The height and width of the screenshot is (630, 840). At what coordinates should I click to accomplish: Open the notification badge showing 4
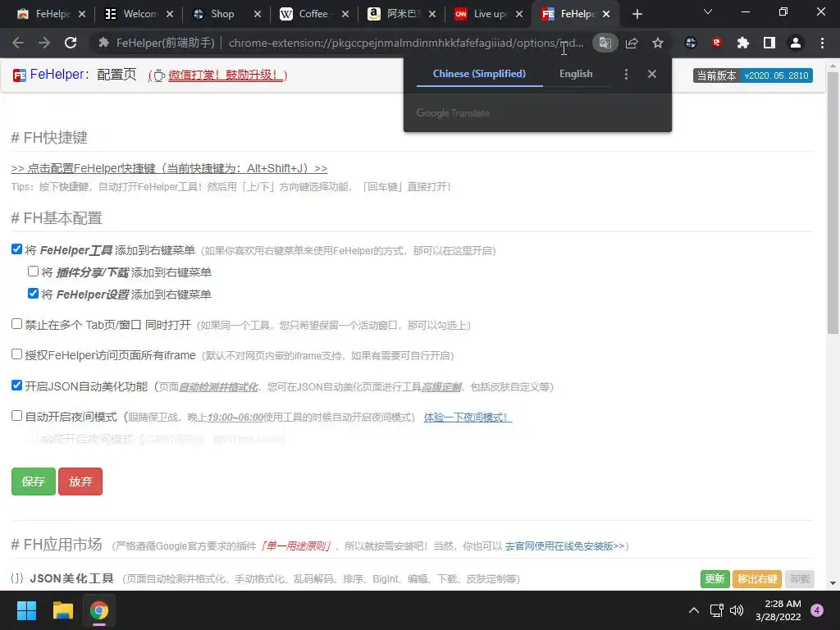click(x=817, y=610)
